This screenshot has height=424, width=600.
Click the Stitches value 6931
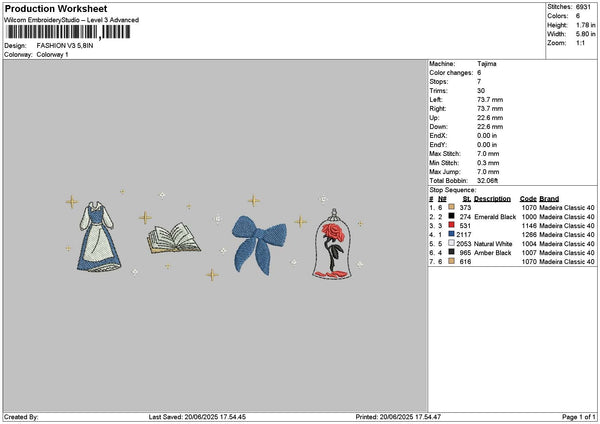coord(583,7)
